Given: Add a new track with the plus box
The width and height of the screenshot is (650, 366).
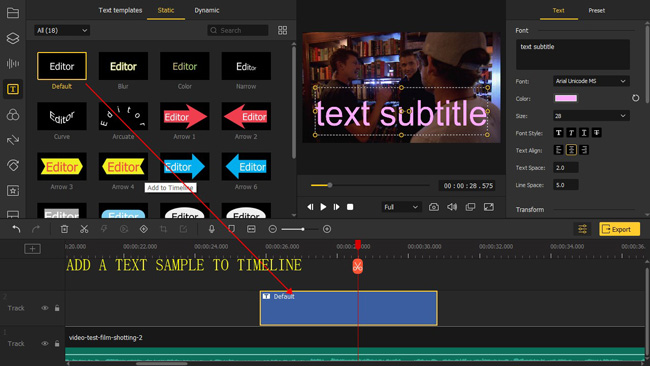Looking at the screenshot, I should coord(32,249).
